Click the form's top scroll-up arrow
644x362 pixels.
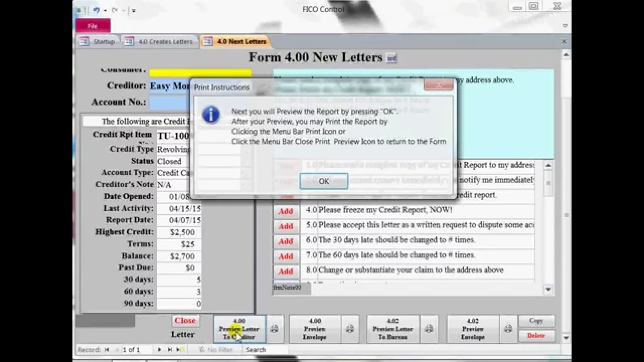(x=567, y=55)
